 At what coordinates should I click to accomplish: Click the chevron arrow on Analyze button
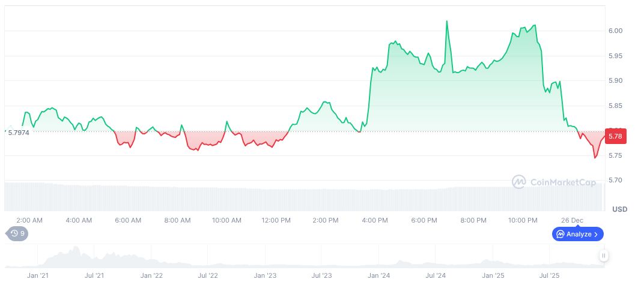(596, 234)
